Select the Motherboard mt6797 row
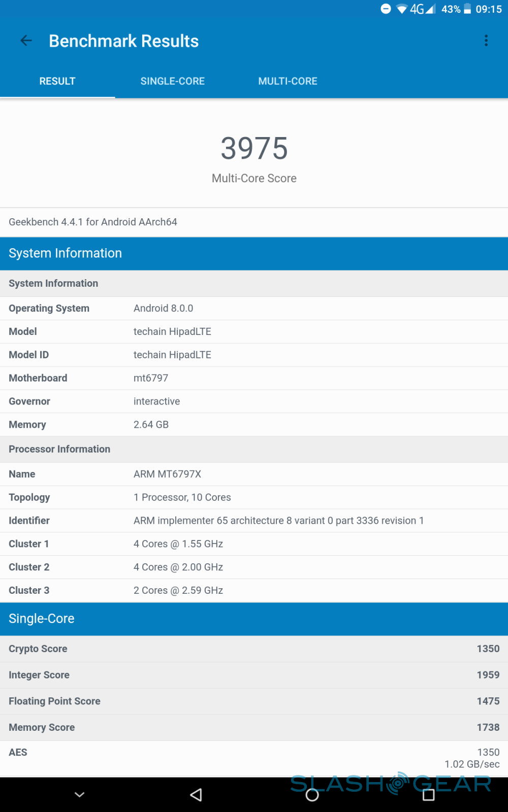Image resolution: width=508 pixels, height=812 pixels. click(x=254, y=378)
